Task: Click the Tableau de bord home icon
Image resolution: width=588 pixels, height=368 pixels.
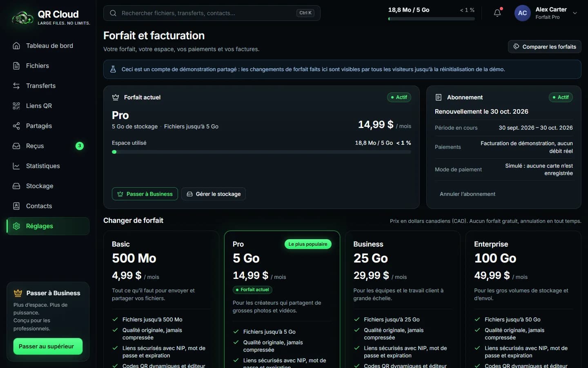Action: click(x=16, y=46)
